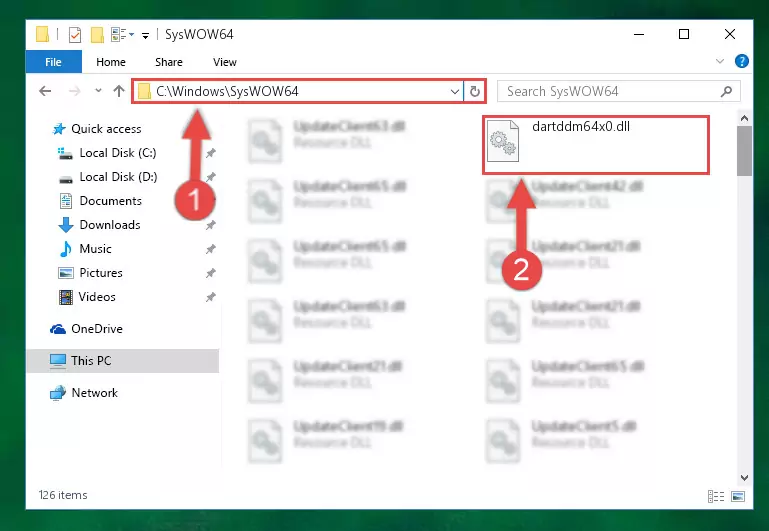Go up one folder level
The image size is (769, 531).
pos(119,91)
